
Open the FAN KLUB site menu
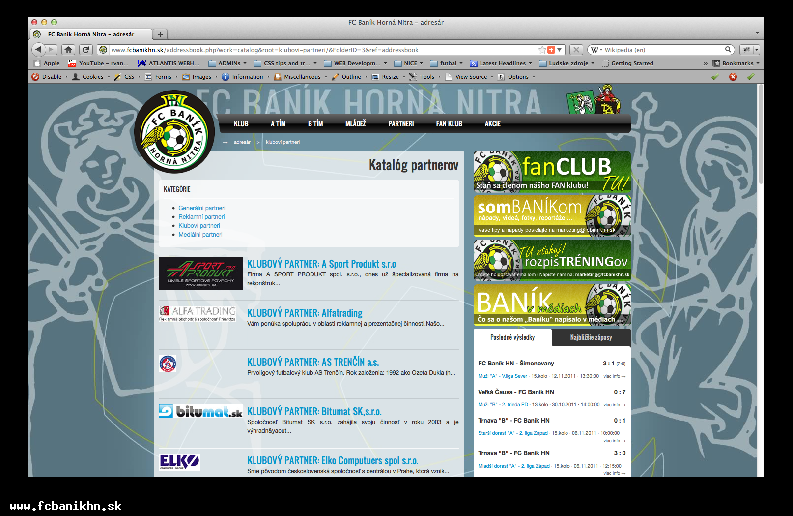pyautogui.click(x=449, y=123)
